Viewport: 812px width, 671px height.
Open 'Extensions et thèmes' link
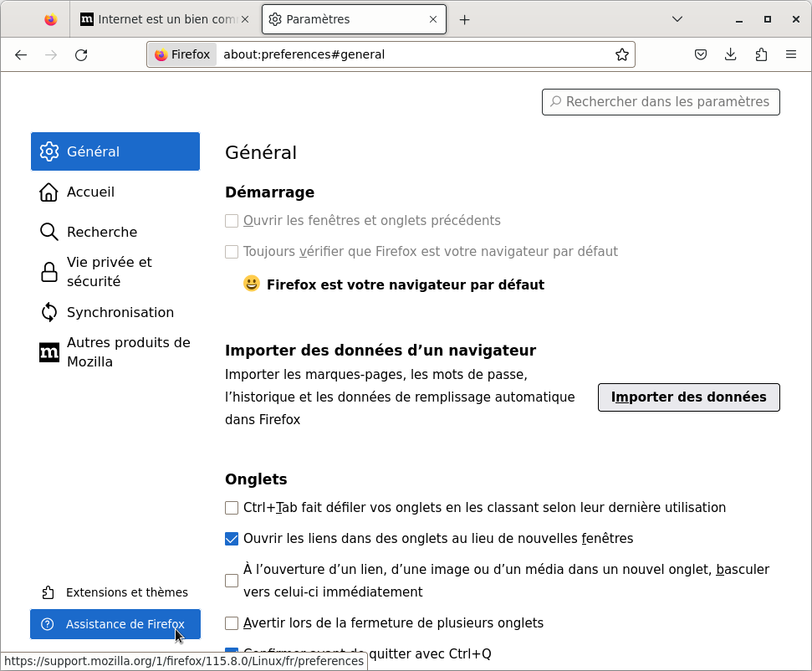[115, 592]
